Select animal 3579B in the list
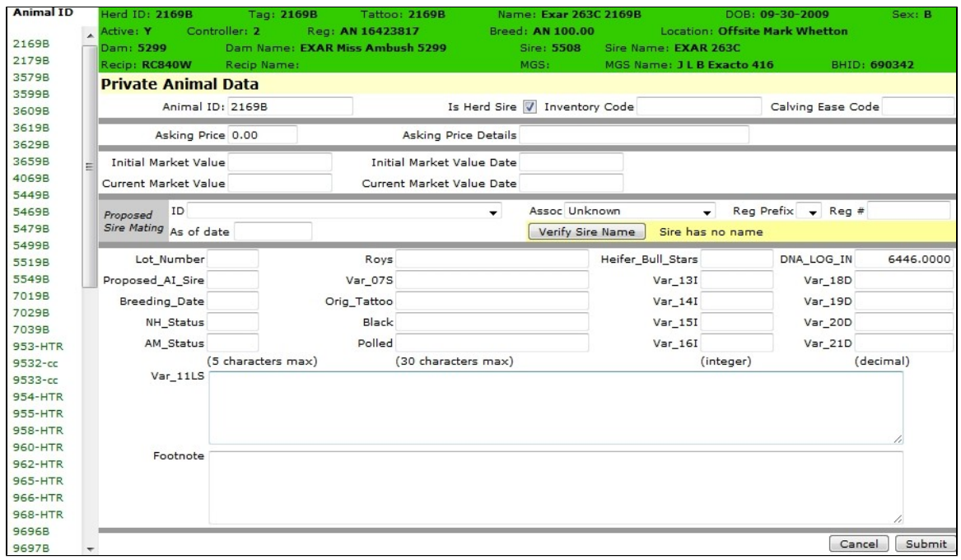 [31, 77]
